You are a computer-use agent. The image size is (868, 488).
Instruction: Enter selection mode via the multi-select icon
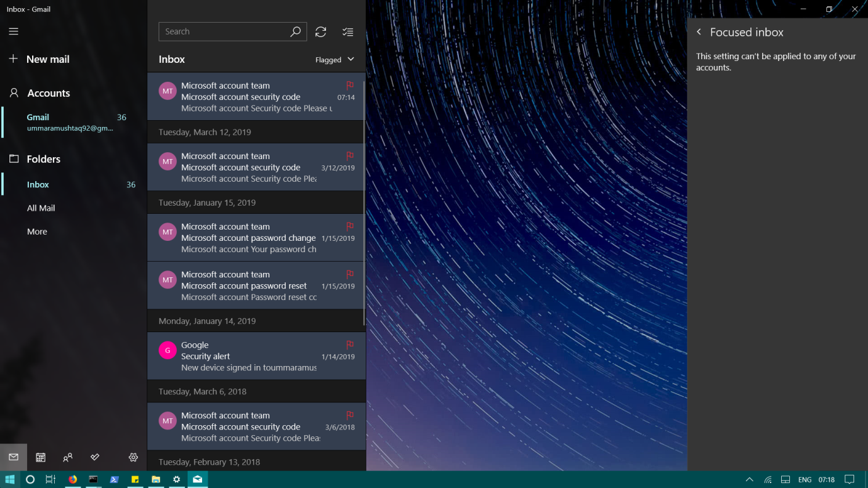pyautogui.click(x=347, y=31)
